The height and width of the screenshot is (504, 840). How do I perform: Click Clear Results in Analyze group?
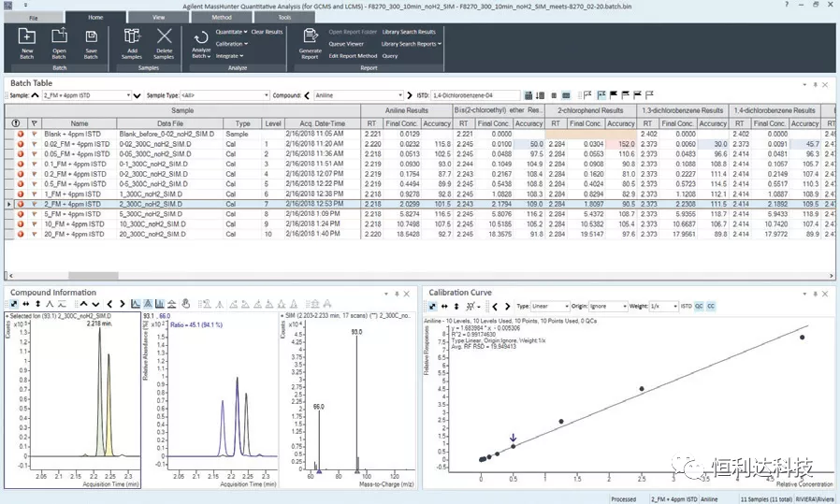pos(267,32)
